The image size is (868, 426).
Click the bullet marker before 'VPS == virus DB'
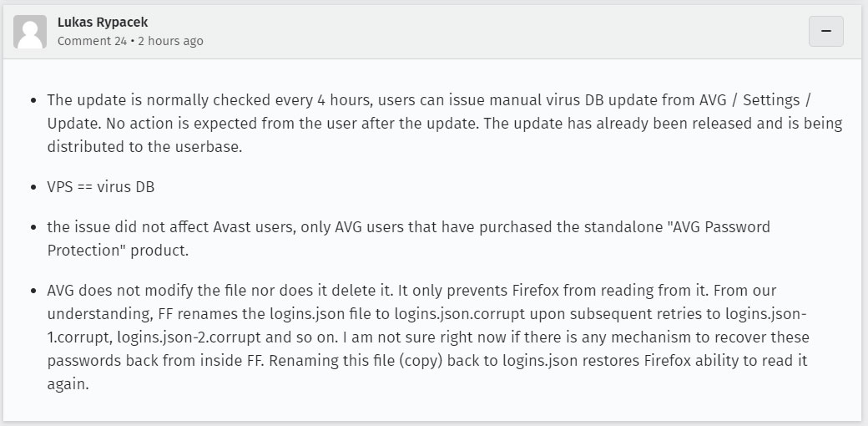tap(33, 187)
